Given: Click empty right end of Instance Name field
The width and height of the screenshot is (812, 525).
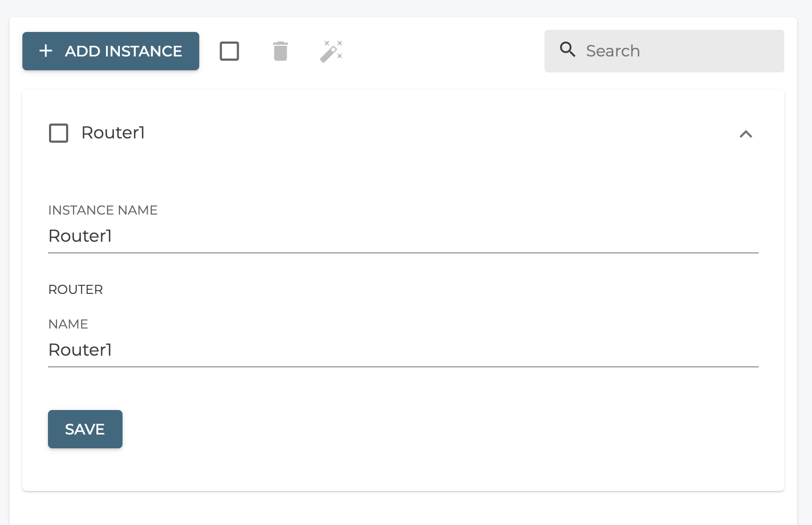Looking at the screenshot, I should [693, 236].
